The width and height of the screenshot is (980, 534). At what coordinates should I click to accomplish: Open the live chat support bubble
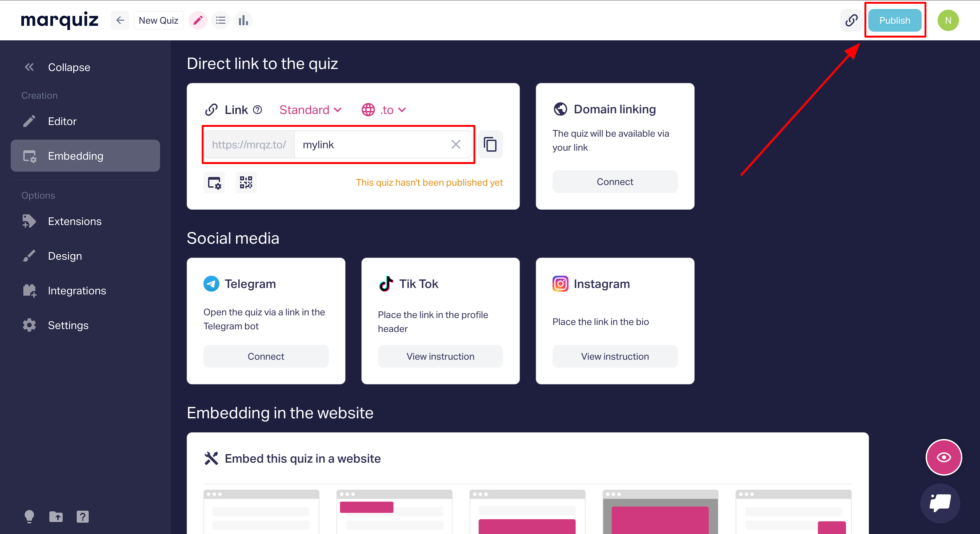tap(940, 503)
